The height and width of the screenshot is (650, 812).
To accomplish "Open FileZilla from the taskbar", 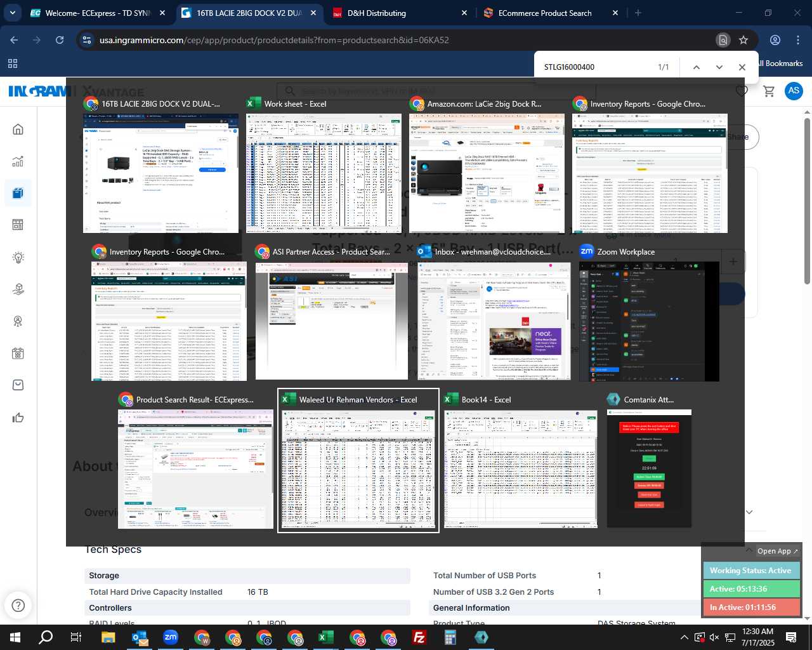I will [419, 637].
